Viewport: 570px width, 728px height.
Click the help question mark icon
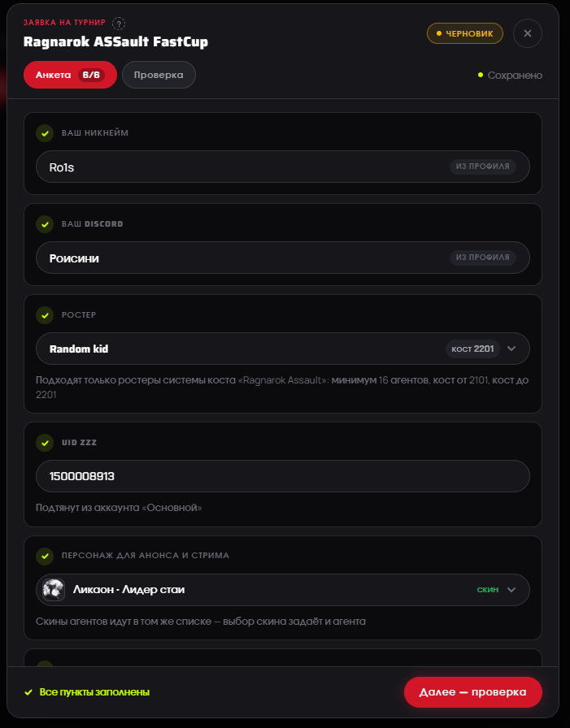point(119,23)
